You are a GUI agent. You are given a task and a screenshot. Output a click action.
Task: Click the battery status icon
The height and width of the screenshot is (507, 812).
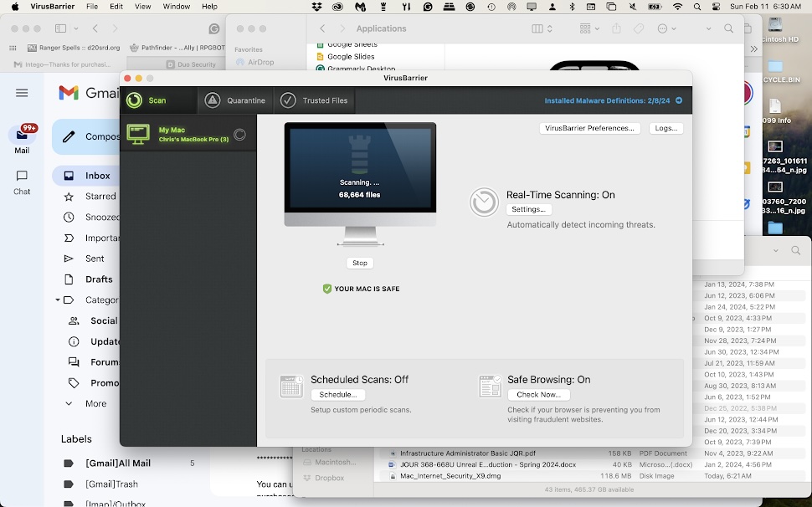point(655,6)
